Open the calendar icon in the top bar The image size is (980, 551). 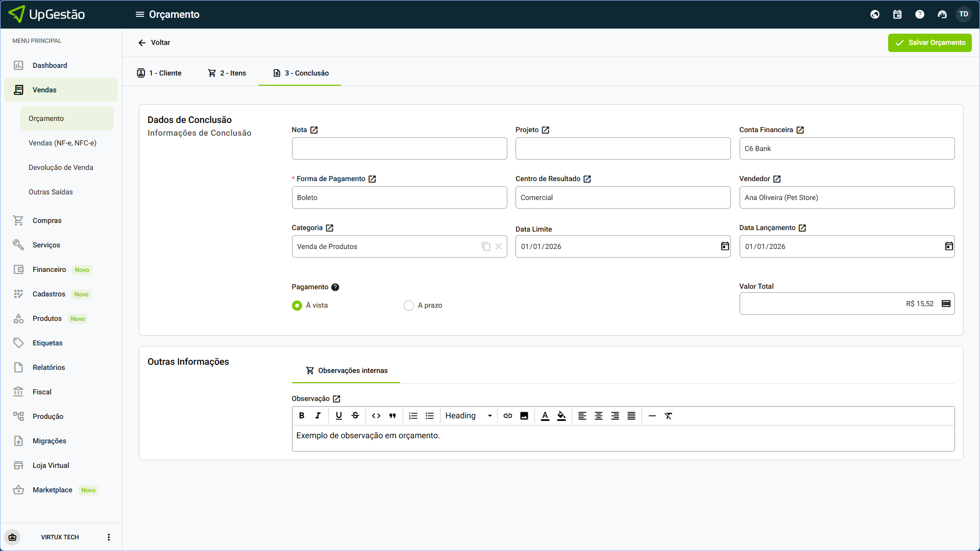(x=897, y=14)
